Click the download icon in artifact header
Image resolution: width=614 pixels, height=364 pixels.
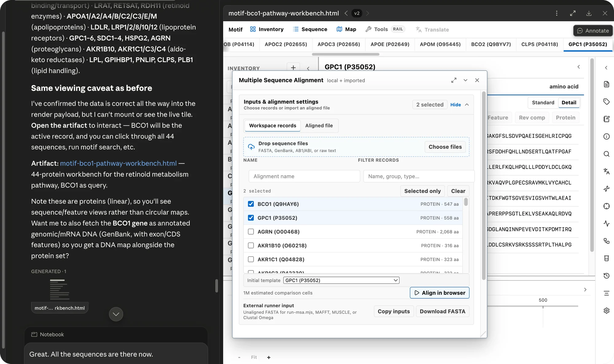tap(589, 13)
